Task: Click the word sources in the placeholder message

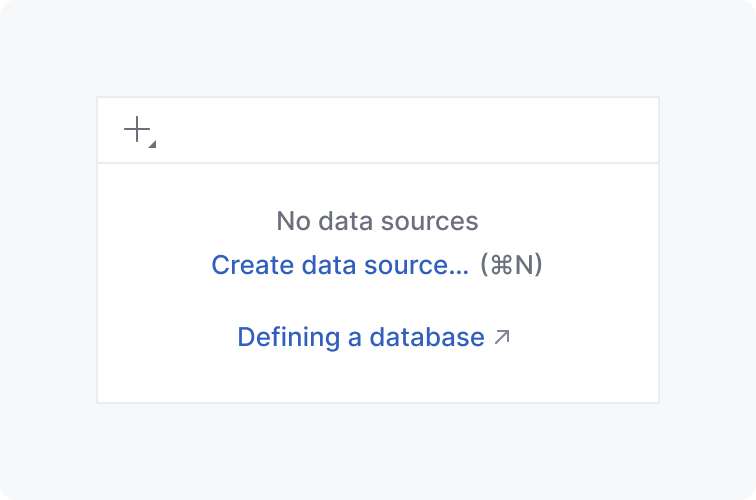Action: click(x=433, y=221)
